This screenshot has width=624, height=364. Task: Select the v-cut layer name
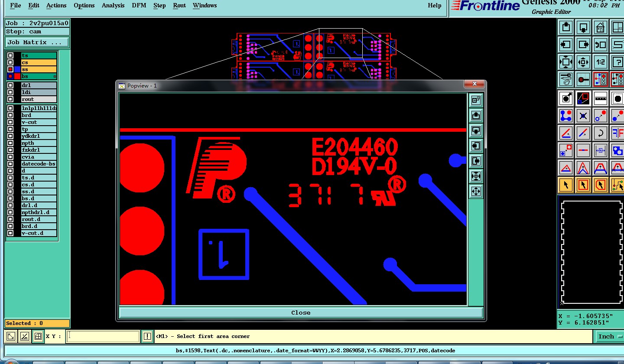point(39,122)
